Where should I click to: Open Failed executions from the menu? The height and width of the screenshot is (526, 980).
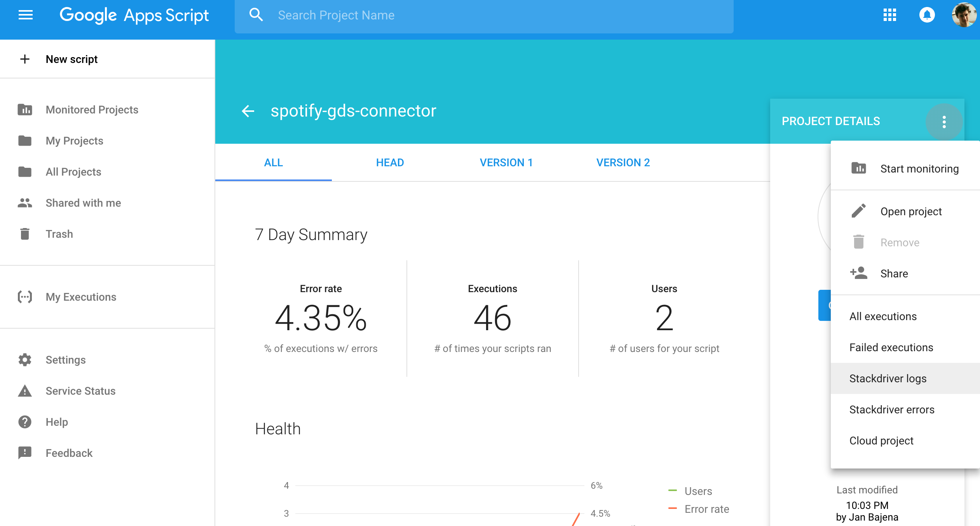tap(905, 347)
